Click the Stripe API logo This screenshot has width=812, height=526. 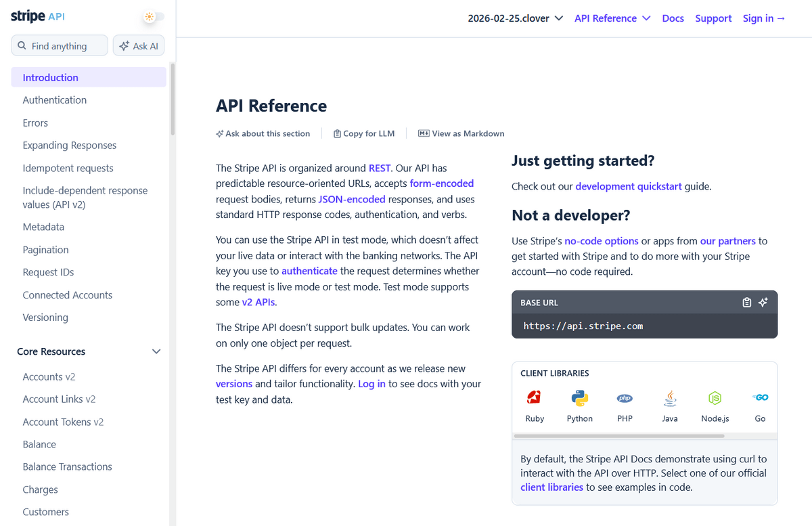(x=38, y=17)
